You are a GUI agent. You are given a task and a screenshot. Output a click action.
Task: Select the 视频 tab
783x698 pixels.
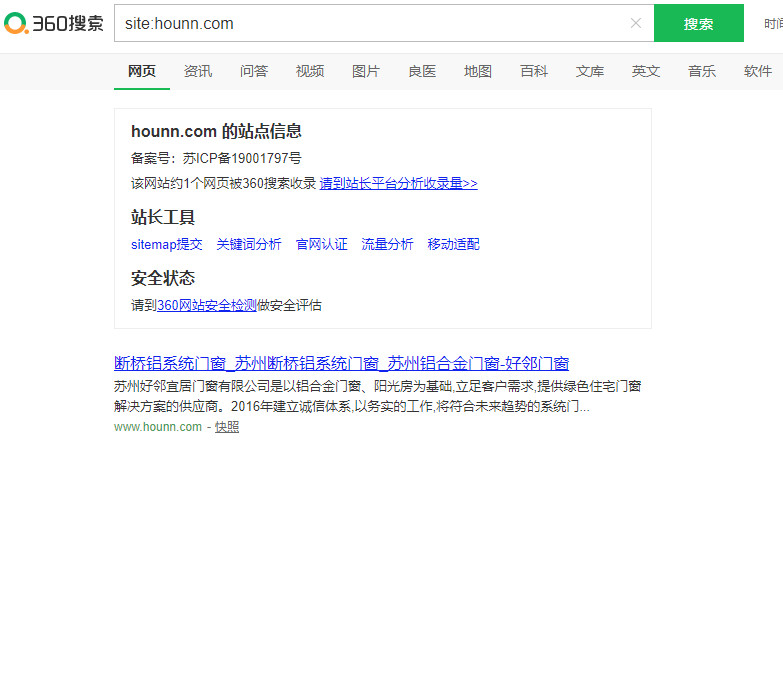point(310,71)
